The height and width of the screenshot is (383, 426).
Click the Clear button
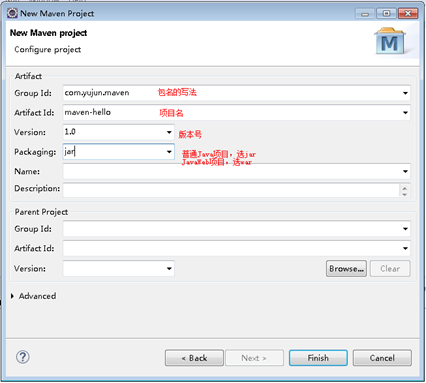pyautogui.click(x=390, y=269)
